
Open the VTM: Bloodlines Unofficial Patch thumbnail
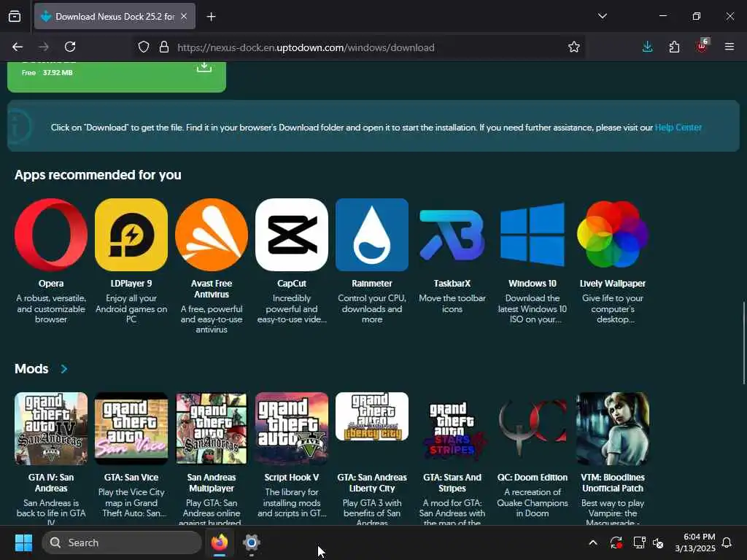[613, 429]
